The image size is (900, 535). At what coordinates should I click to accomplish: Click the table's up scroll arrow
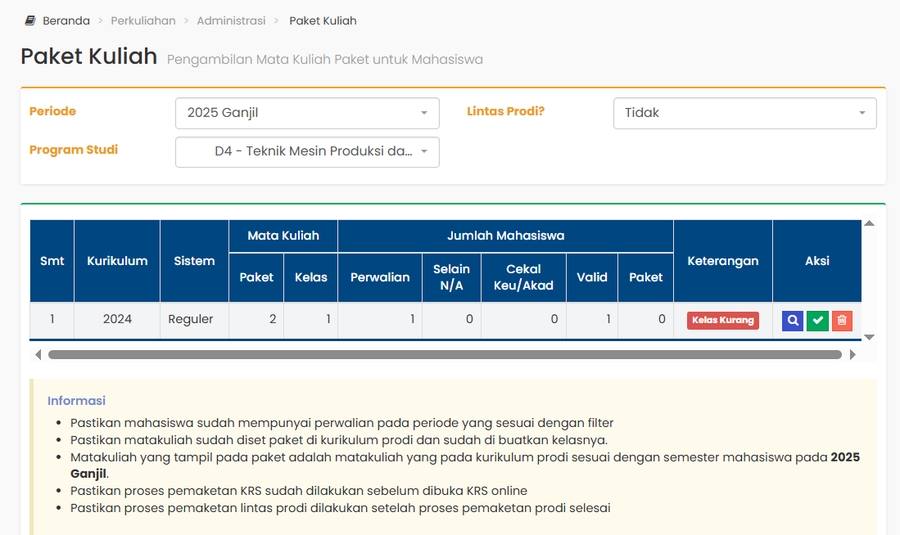[x=869, y=223]
